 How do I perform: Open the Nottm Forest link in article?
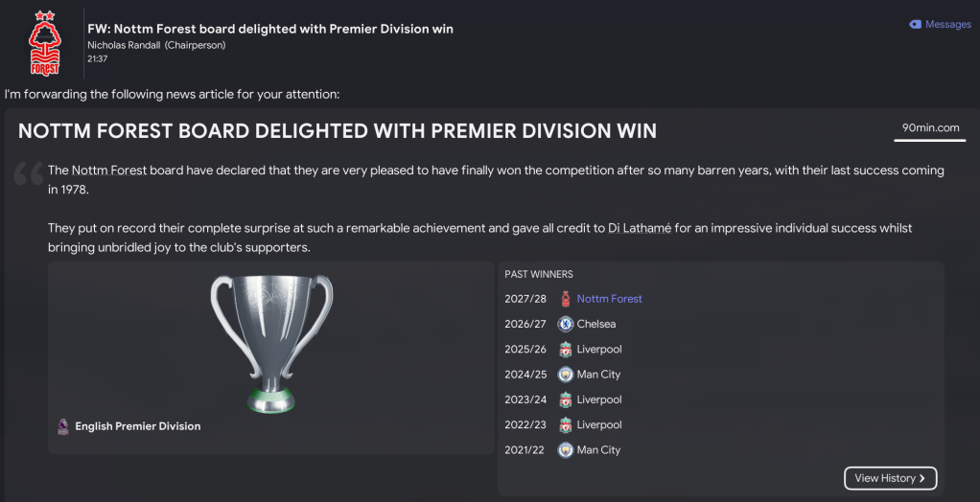click(x=109, y=171)
